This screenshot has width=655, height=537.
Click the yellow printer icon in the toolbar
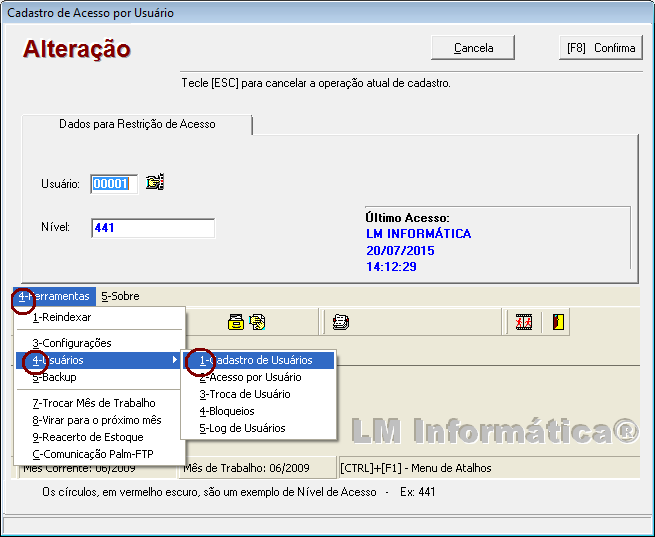tap(236, 321)
